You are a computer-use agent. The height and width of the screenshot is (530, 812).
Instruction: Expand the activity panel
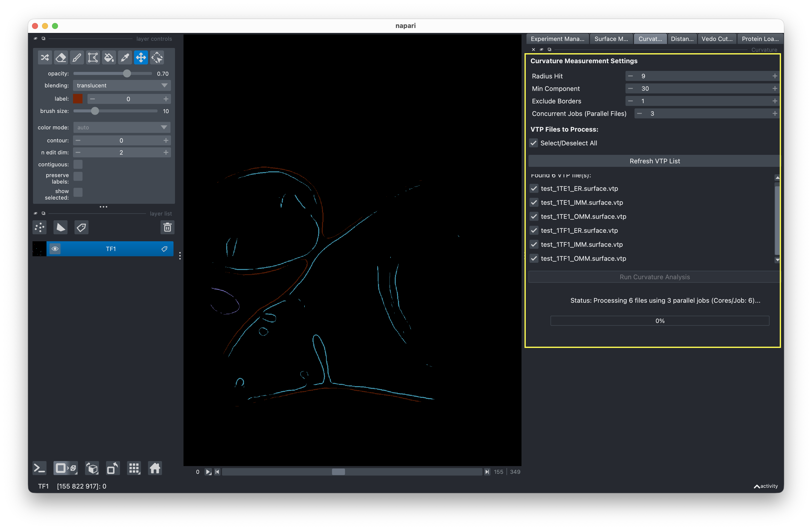[765, 486]
